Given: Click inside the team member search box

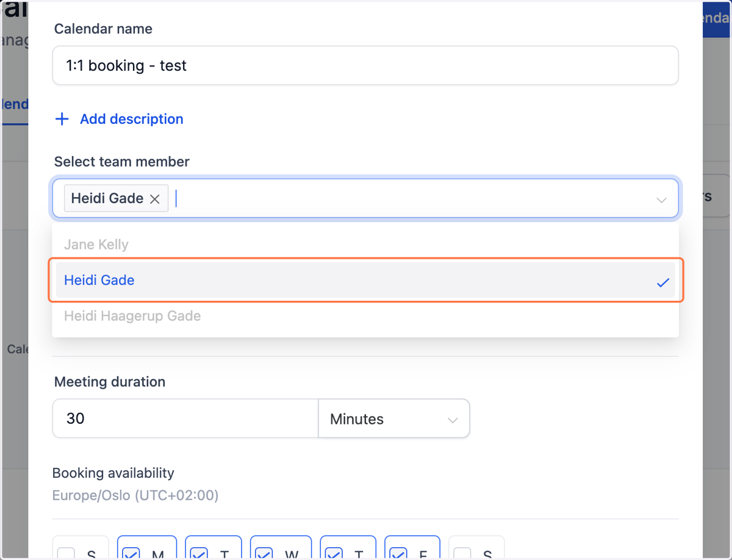Looking at the screenshot, I should (x=409, y=199).
